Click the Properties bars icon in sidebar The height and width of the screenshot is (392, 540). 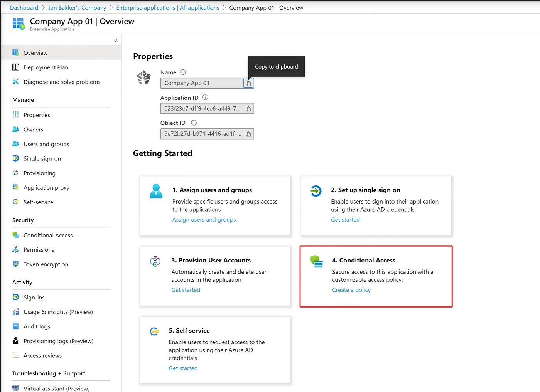pyautogui.click(x=15, y=115)
